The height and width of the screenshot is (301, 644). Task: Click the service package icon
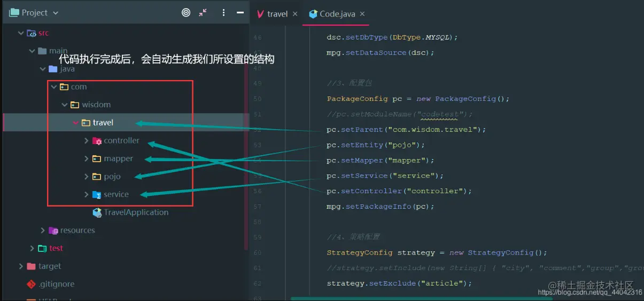(x=97, y=195)
